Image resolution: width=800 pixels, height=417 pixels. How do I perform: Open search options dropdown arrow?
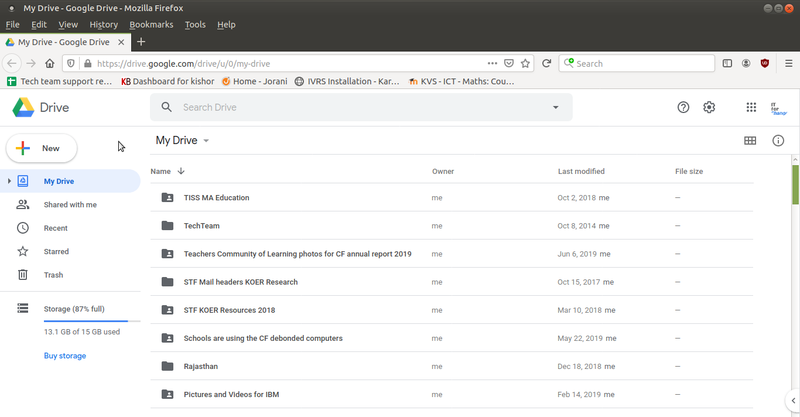point(556,107)
